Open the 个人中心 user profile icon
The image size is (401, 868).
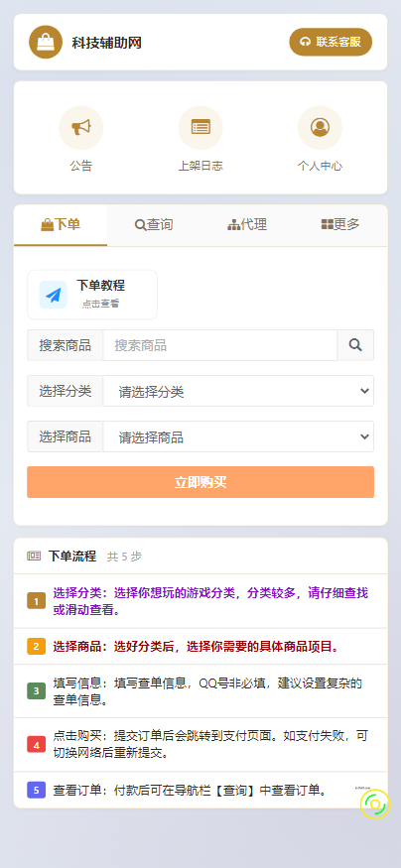320,128
